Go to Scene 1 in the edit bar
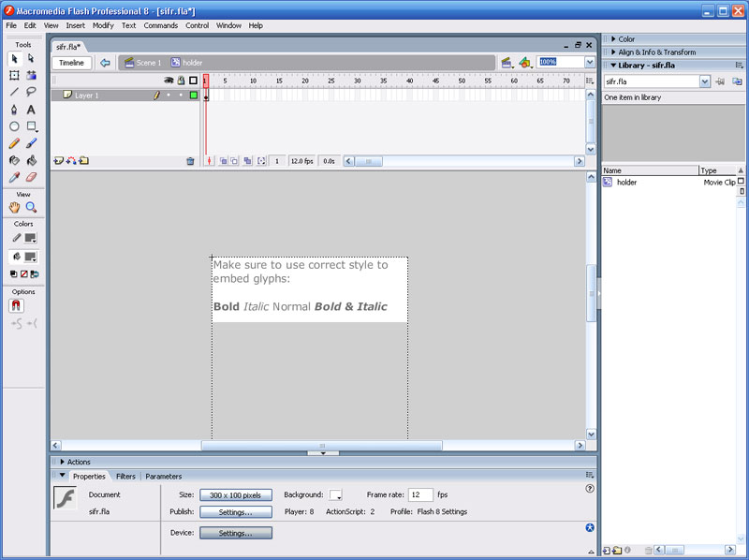Image resolution: width=749 pixels, height=560 pixels. 143,63
